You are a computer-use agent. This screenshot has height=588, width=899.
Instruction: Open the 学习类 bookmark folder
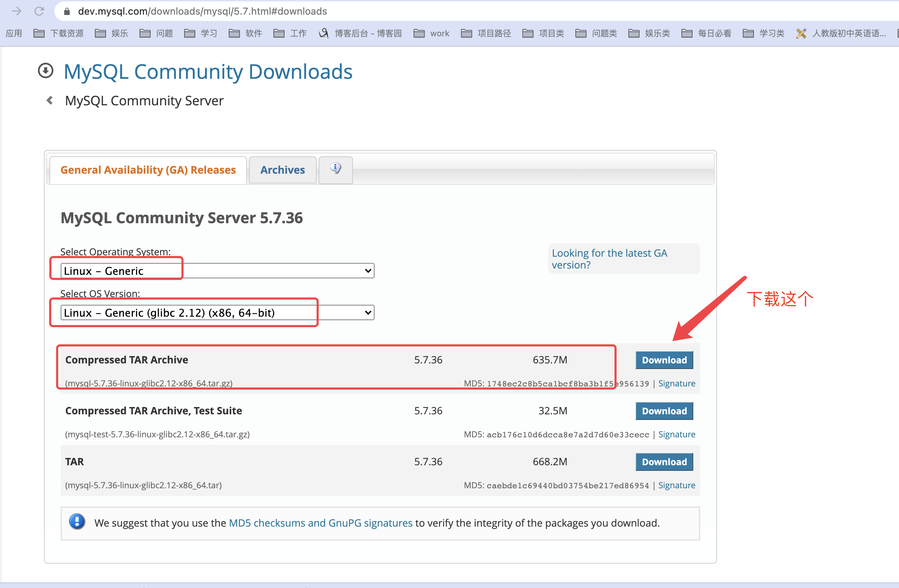click(763, 33)
